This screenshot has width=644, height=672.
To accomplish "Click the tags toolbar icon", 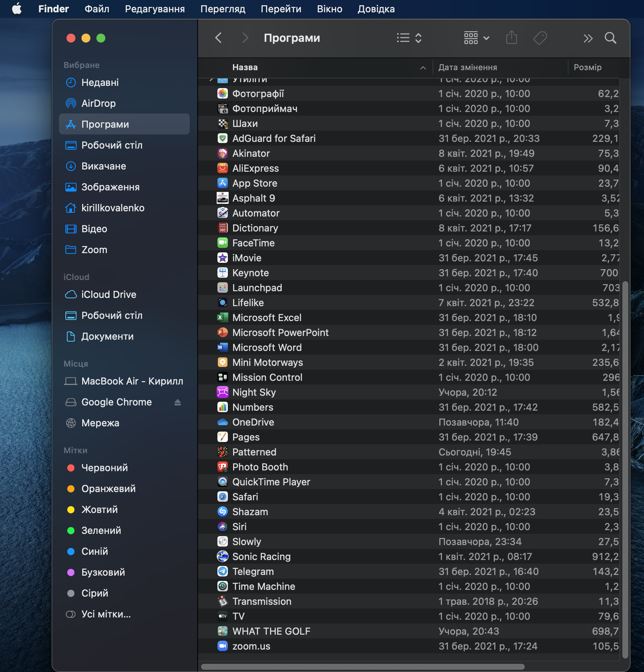I will tap(540, 38).
